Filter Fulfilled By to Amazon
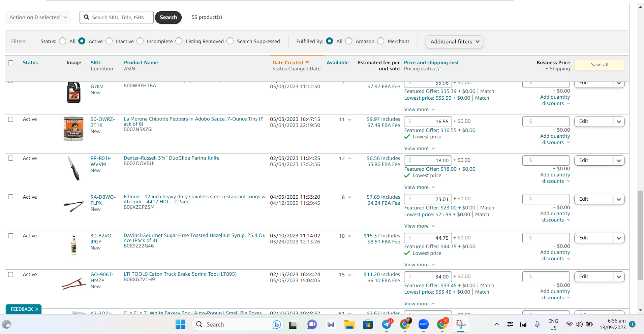Image resolution: width=644 pixels, height=334 pixels. pyautogui.click(x=349, y=41)
